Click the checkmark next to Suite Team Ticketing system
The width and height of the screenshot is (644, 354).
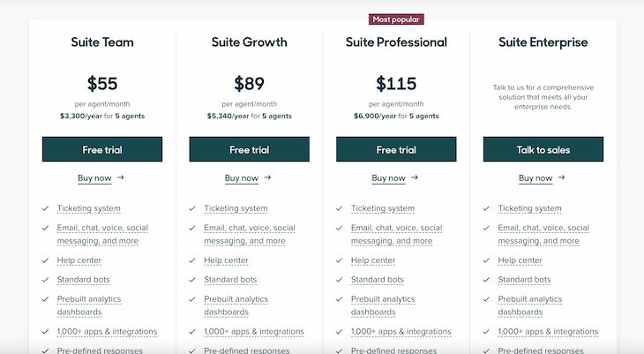(46, 208)
